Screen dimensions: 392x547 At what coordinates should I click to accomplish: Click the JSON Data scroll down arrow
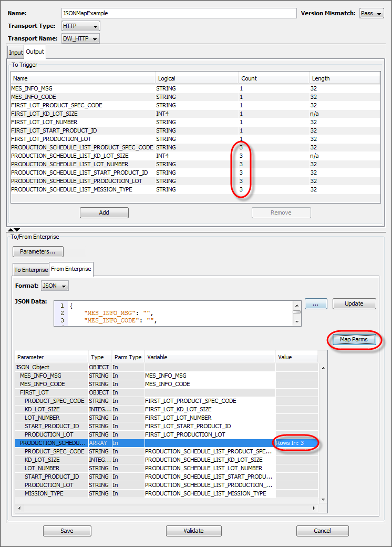[x=297, y=321]
